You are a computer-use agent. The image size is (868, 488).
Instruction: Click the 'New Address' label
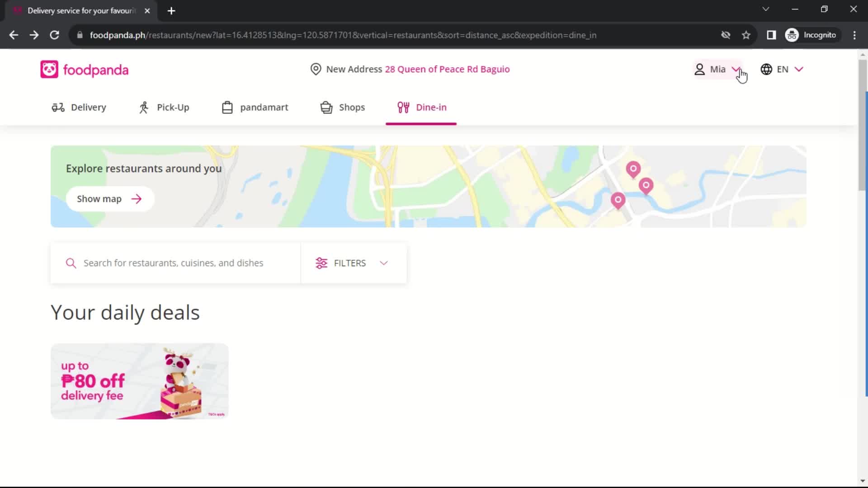[x=354, y=69]
